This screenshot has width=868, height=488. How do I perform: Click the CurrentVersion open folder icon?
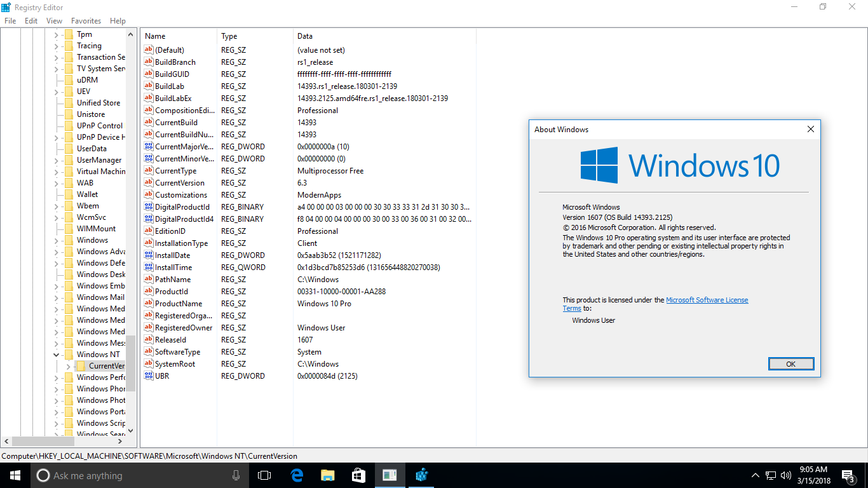[x=81, y=366]
